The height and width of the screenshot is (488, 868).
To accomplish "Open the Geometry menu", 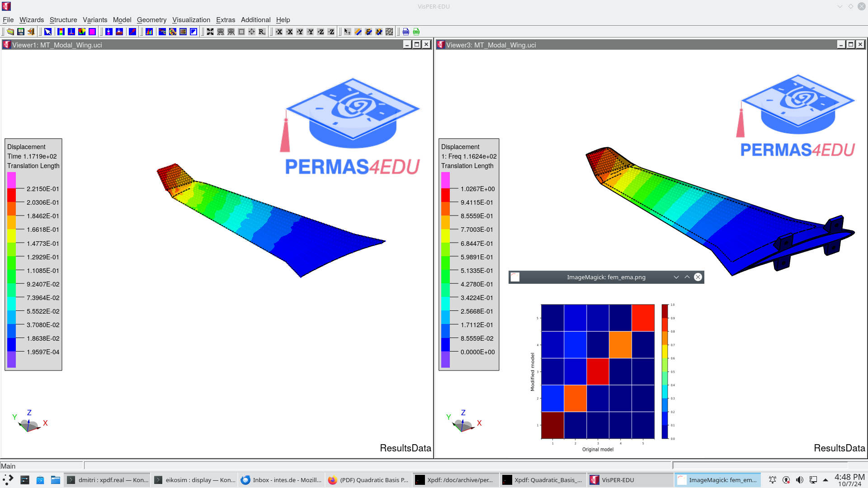I will click(x=151, y=20).
